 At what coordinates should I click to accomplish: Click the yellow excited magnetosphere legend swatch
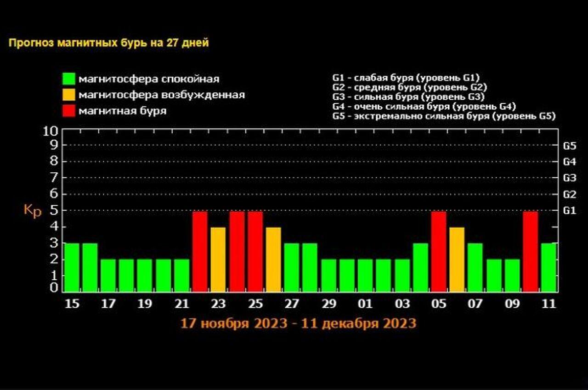[x=69, y=95]
